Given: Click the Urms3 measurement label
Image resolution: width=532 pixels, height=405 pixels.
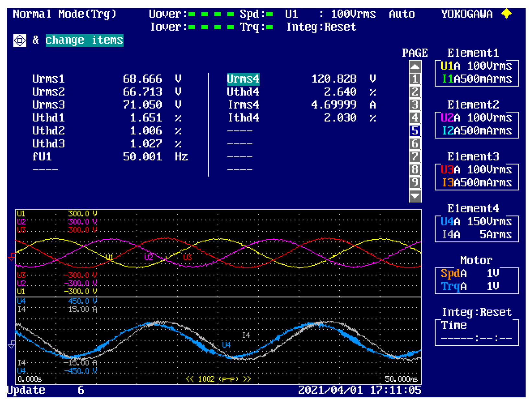Looking at the screenshot, I should coord(49,105).
